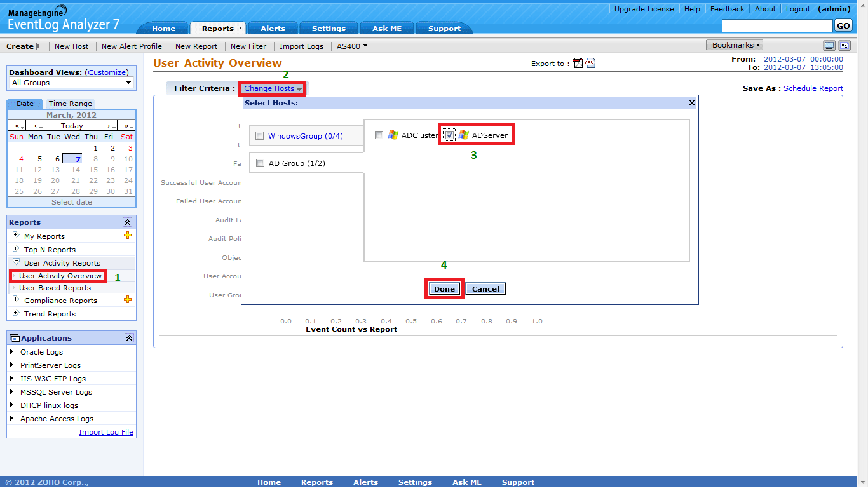Screen dimensions: 868x488
Task: Open the Schedule Report link
Action: [x=813, y=88]
